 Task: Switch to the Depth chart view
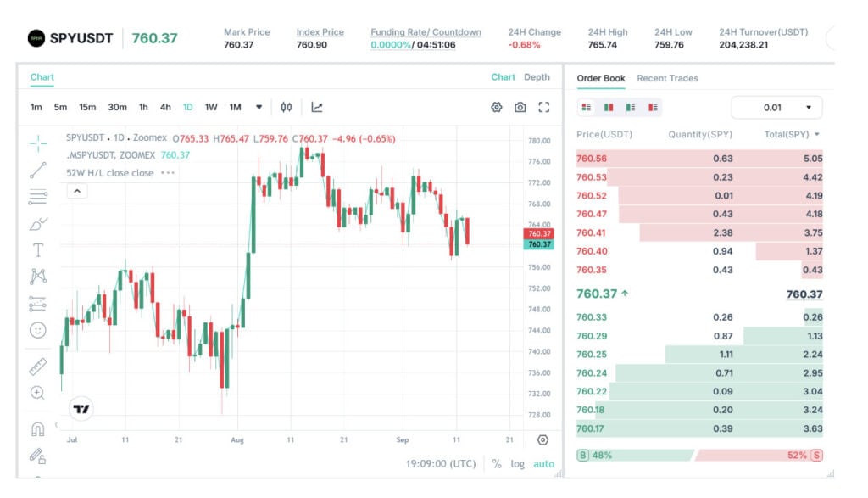coord(537,77)
